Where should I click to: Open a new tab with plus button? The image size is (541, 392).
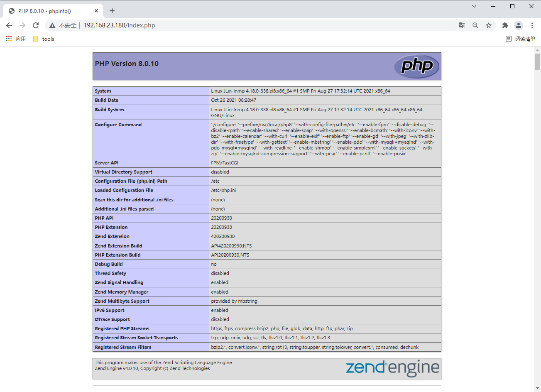[112, 11]
